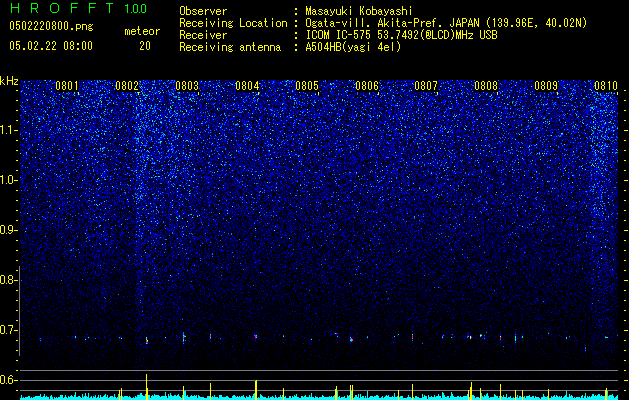Click the 0807 time marker
Image resolution: width=629 pixels, height=400 pixels.
click(426, 86)
